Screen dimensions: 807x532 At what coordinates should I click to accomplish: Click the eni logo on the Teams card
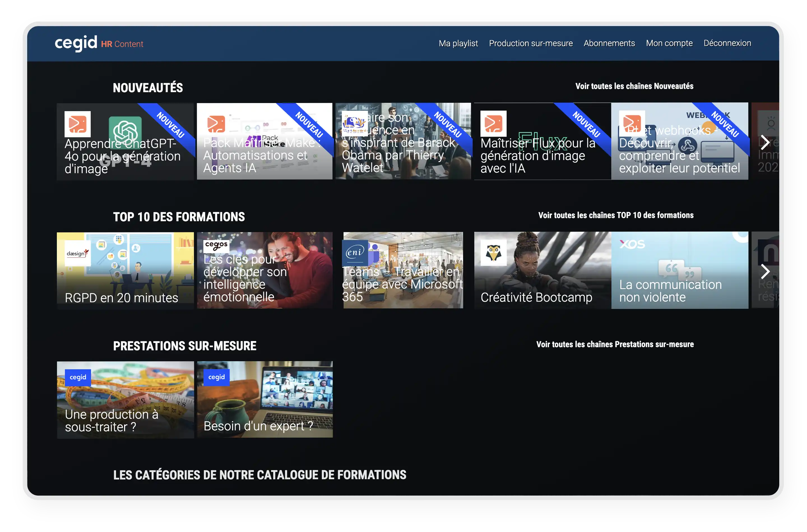pyautogui.click(x=355, y=253)
